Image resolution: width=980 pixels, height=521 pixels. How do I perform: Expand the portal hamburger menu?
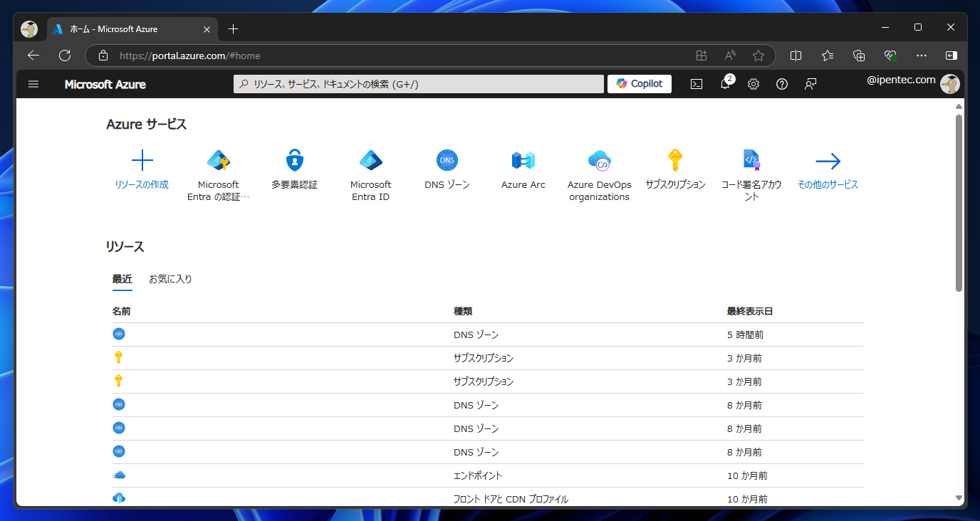33,83
